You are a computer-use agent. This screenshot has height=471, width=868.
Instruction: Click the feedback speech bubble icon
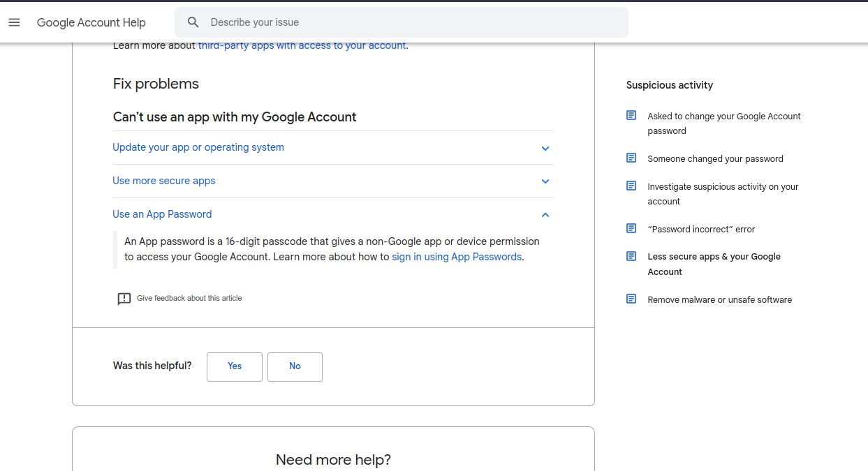click(x=124, y=299)
